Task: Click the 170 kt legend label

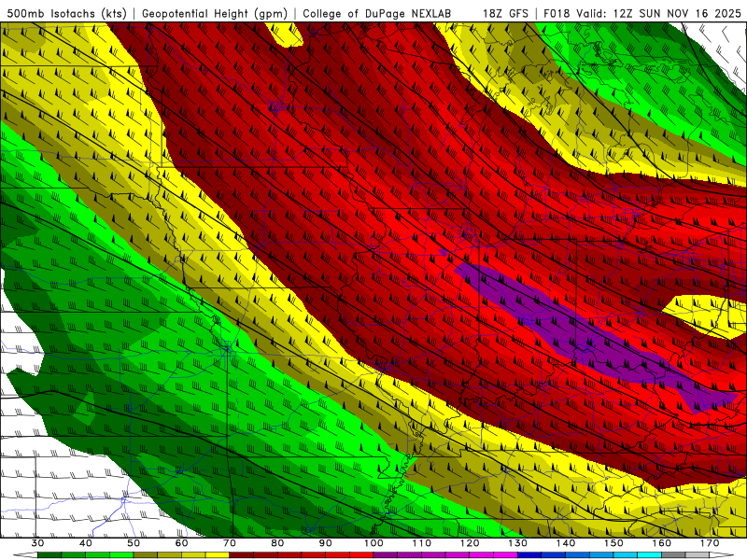Action: (710, 543)
